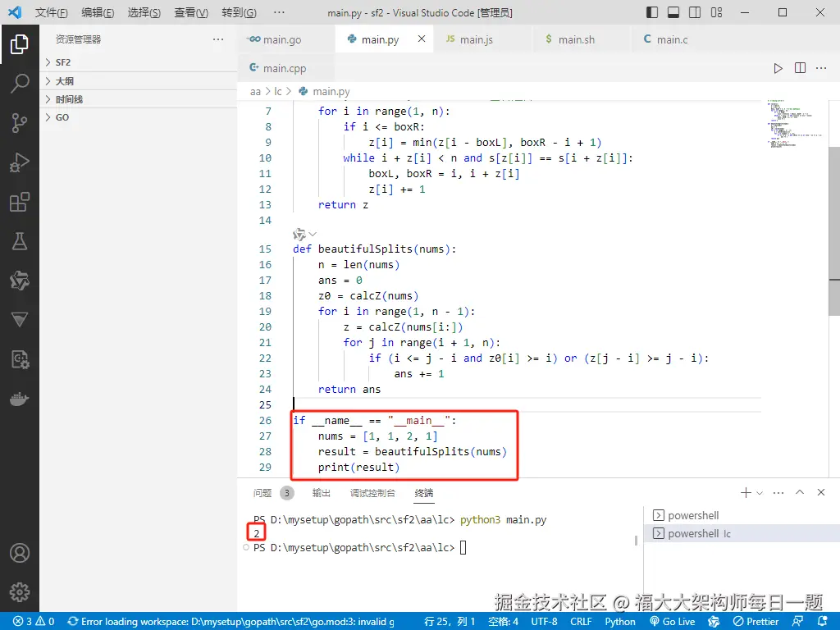Viewport: 840px width, 630px height.
Task: Click CRLF end-of-line selector
Action: 581,621
